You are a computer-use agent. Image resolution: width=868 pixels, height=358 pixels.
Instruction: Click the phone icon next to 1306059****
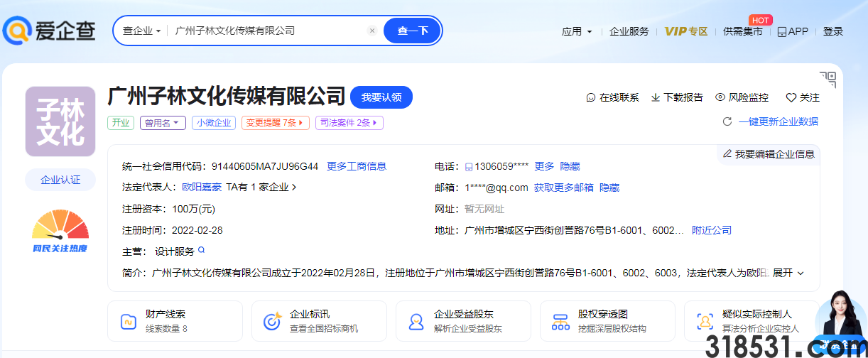[x=469, y=167]
